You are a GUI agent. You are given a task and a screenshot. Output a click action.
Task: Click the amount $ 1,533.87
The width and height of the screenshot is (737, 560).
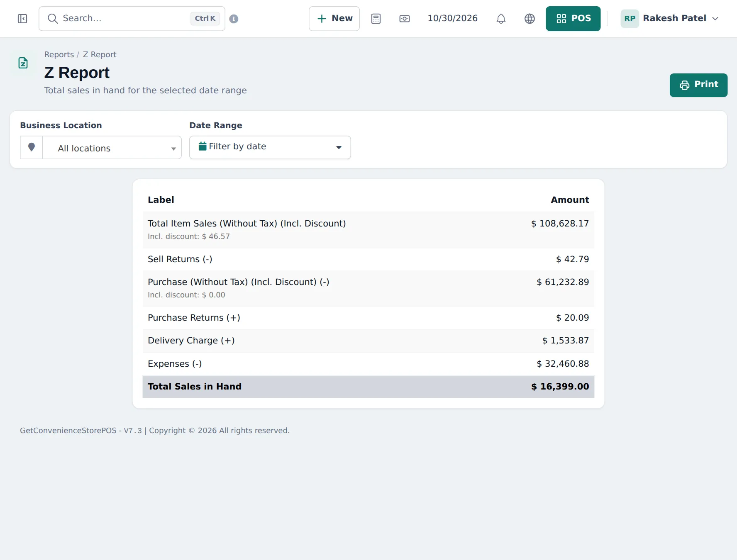(x=565, y=340)
